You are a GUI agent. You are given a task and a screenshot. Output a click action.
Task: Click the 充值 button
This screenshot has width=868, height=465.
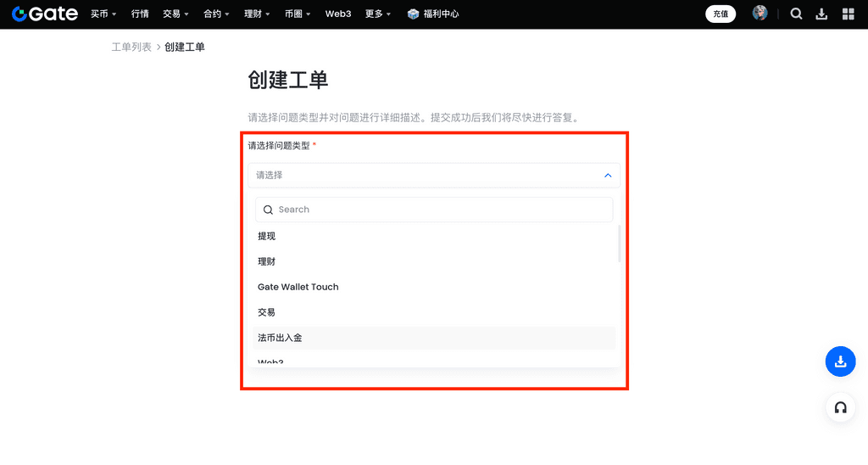click(x=721, y=14)
